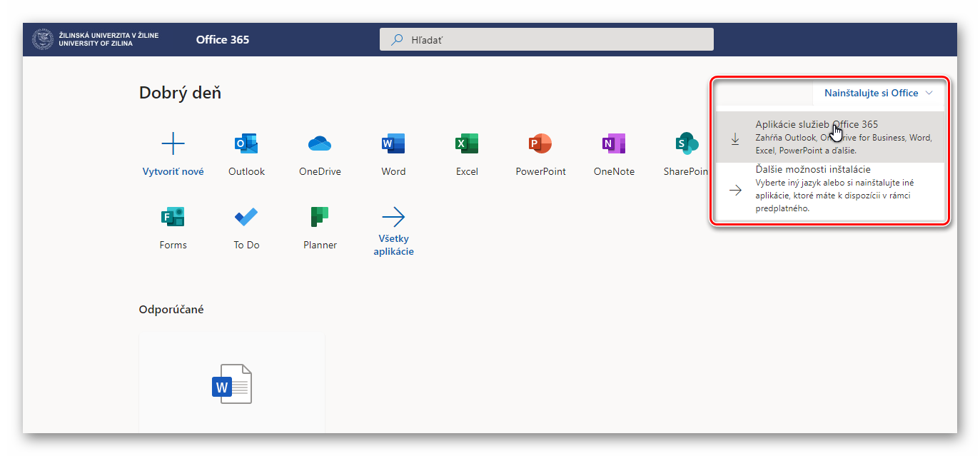980x456 pixels.
Task: Click the OneNote label
Action: pos(614,171)
